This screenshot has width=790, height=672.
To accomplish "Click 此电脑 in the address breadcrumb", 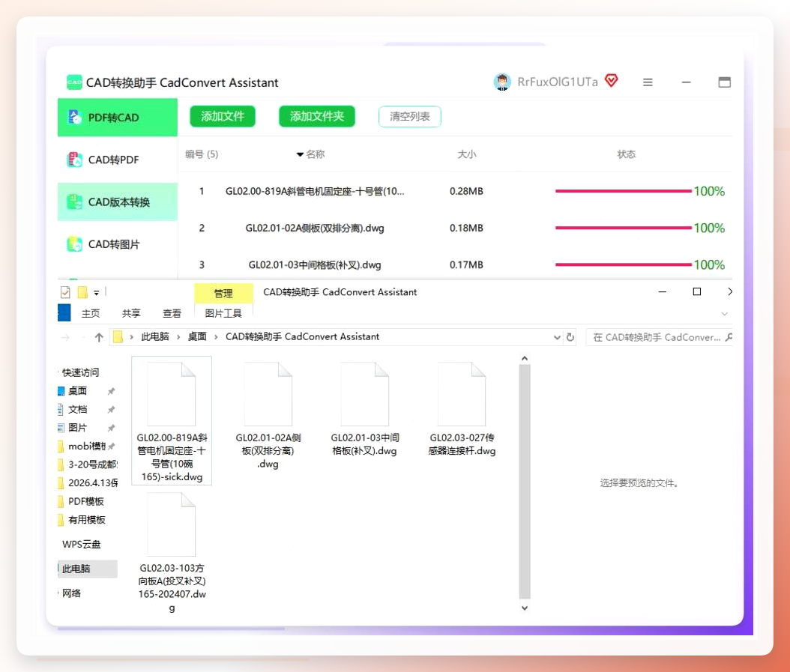I will (154, 336).
